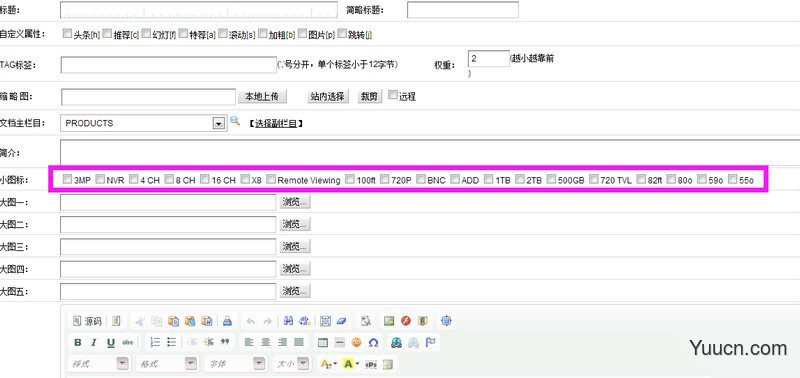Apply Bold formatting

(78, 342)
